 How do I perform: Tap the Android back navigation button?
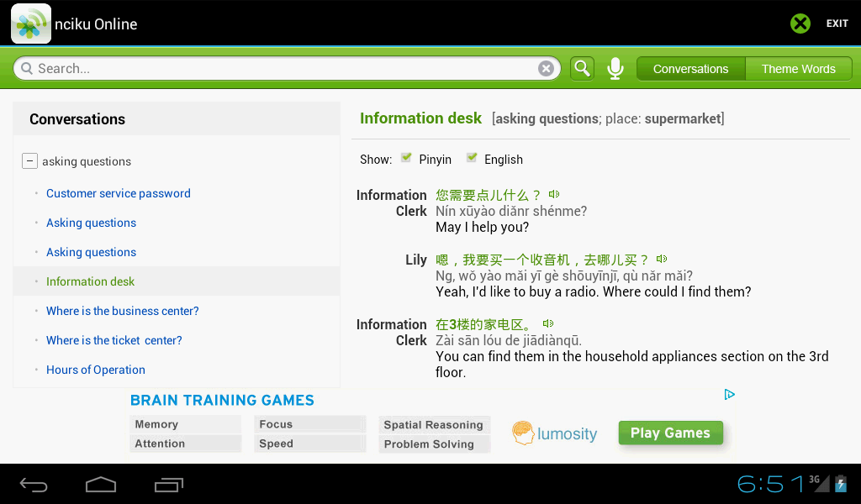34,485
